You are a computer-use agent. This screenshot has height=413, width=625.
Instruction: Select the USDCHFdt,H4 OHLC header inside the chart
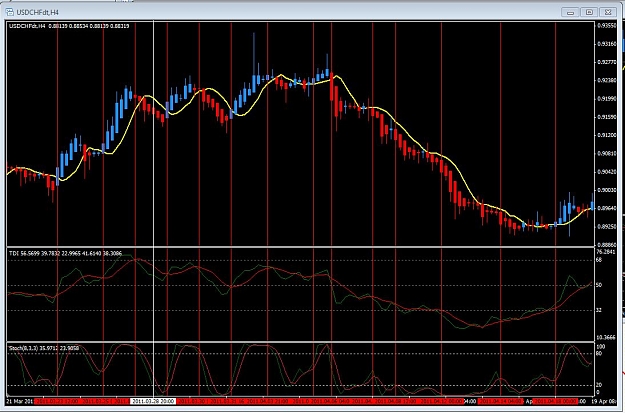(69, 26)
